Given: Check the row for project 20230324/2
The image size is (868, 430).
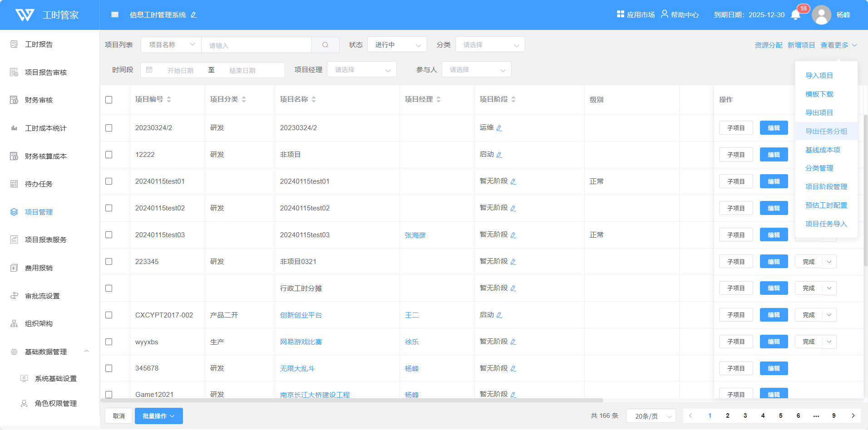Looking at the screenshot, I should pos(109,128).
